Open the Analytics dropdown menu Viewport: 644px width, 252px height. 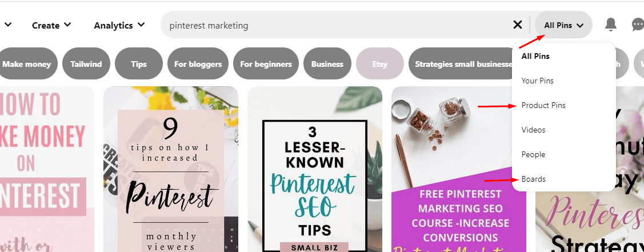[119, 25]
